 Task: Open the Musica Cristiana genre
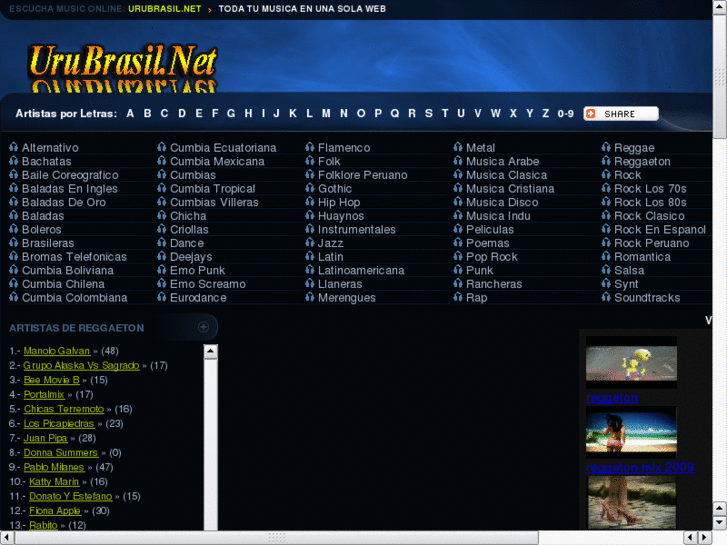[x=510, y=188]
